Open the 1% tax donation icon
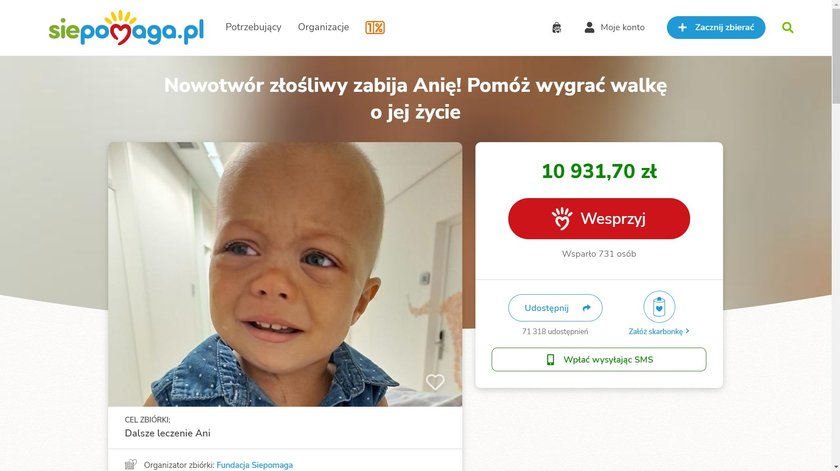Image resolution: width=840 pixels, height=471 pixels. (x=375, y=27)
